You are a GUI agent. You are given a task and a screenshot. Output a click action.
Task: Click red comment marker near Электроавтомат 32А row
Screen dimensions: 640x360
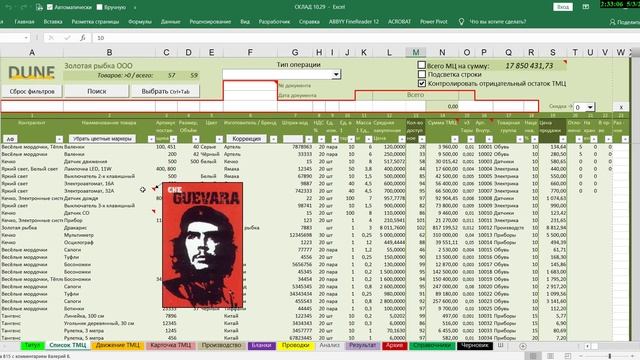[x=154, y=189]
